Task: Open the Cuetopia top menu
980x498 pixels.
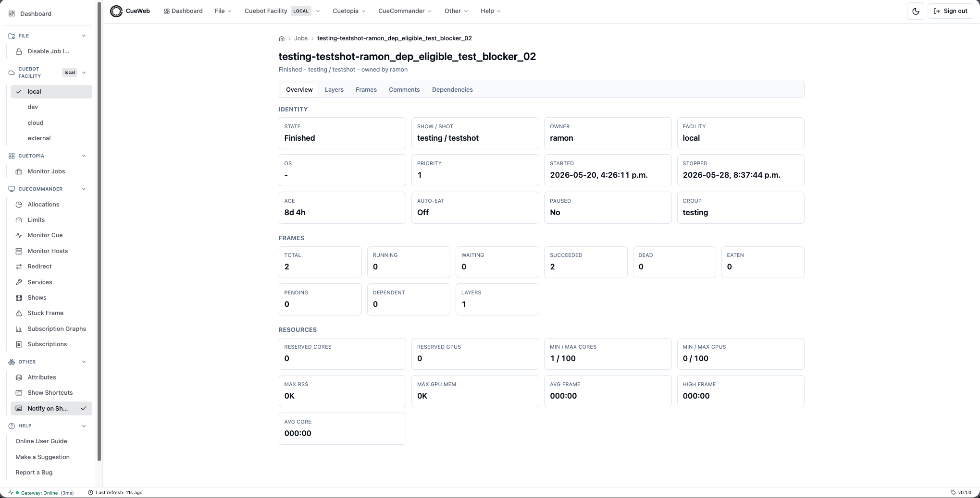Action: (349, 11)
